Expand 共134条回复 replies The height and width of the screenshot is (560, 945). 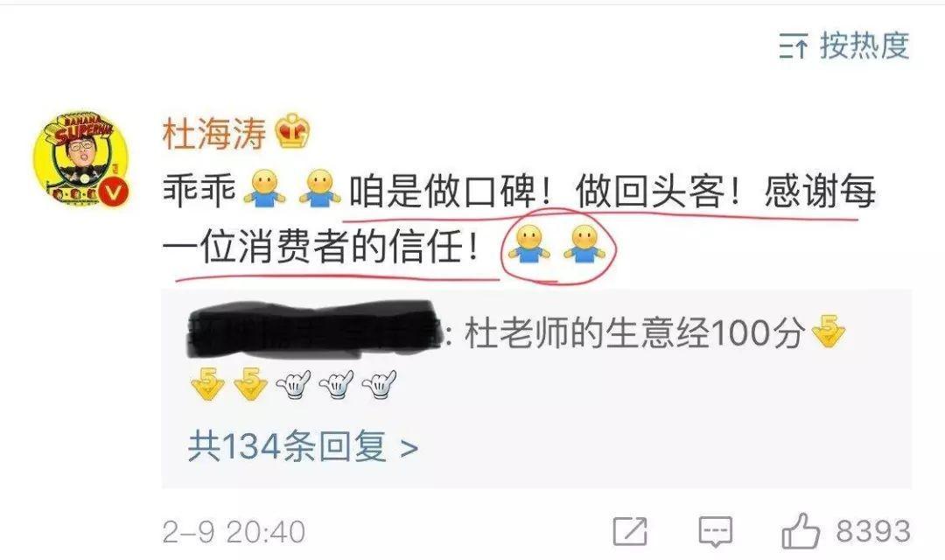click(x=303, y=446)
